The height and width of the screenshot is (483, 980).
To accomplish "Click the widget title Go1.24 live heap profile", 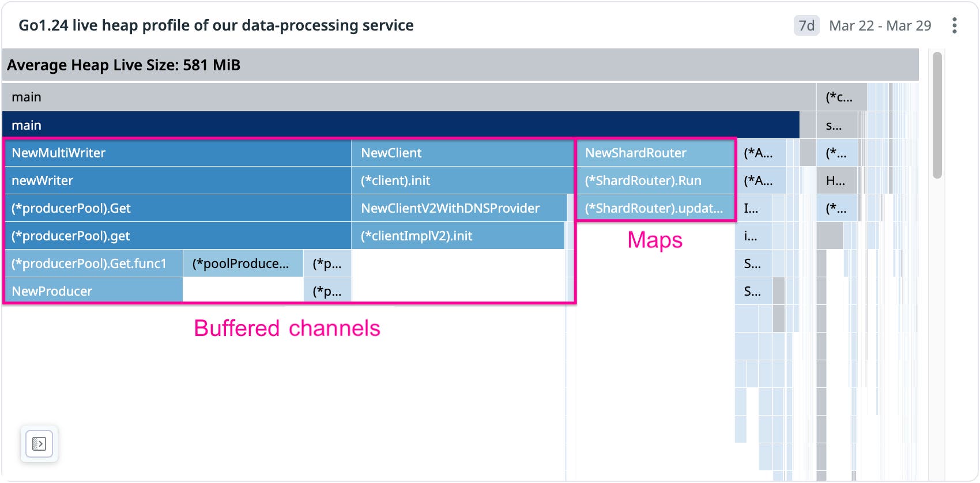I will coord(216,25).
